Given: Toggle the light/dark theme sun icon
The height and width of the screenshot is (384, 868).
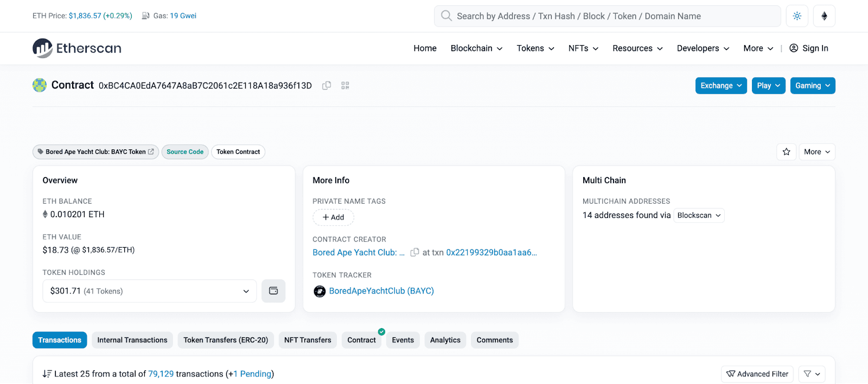Looking at the screenshot, I should click(x=797, y=16).
